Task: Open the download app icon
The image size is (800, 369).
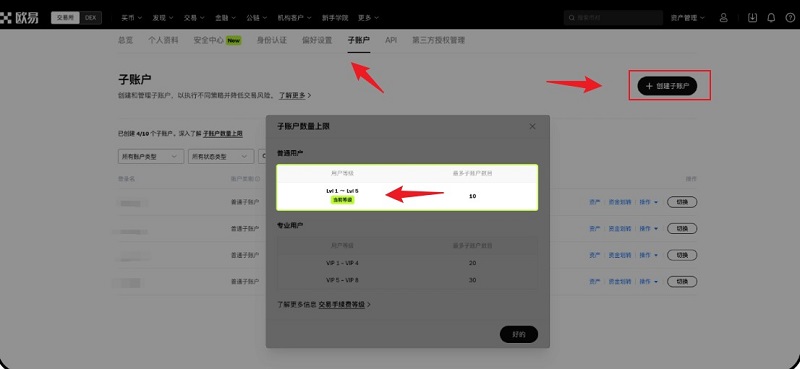Action: click(x=752, y=18)
